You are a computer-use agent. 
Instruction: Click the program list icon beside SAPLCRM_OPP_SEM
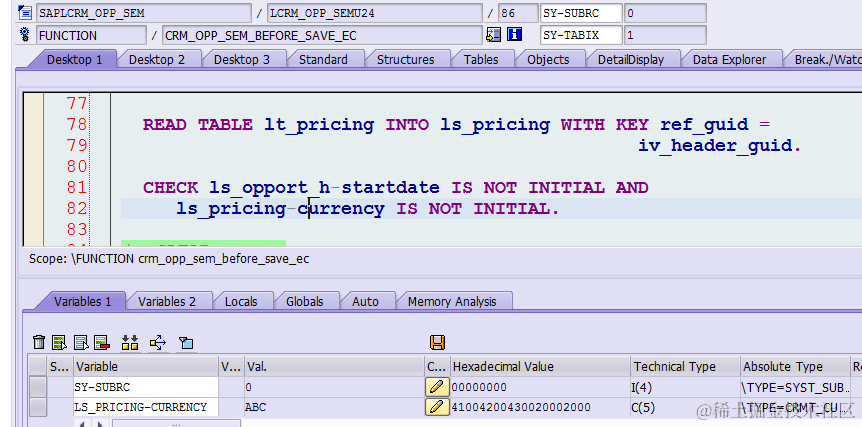pos(25,12)
